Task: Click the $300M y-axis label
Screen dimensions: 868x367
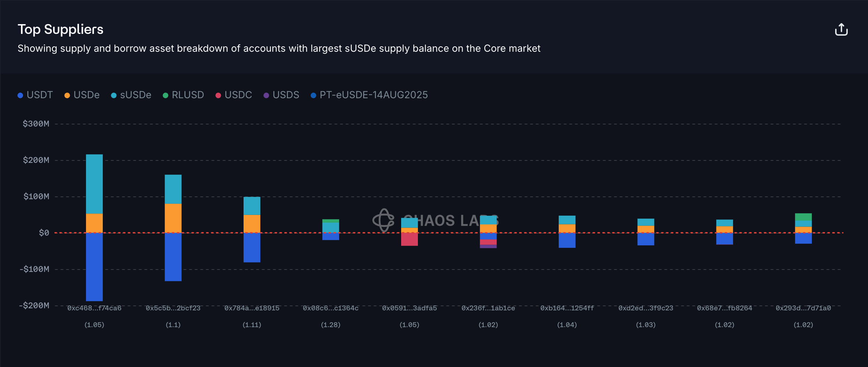Action: pyautogui.click(x=36, y=124)
